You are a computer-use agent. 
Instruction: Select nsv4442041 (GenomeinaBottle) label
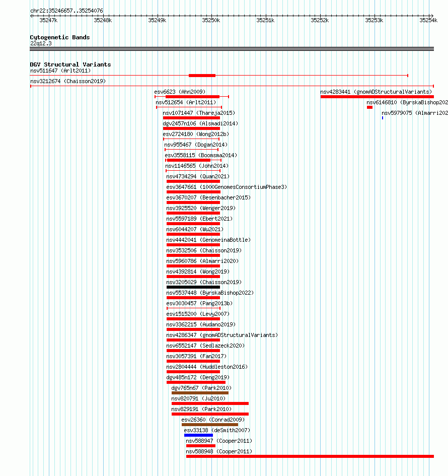coord(208,240)
